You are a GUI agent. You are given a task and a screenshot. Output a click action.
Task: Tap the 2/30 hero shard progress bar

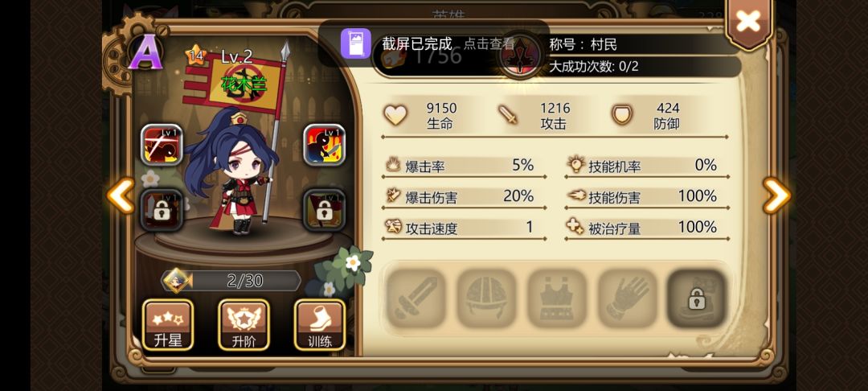(231, 281)
